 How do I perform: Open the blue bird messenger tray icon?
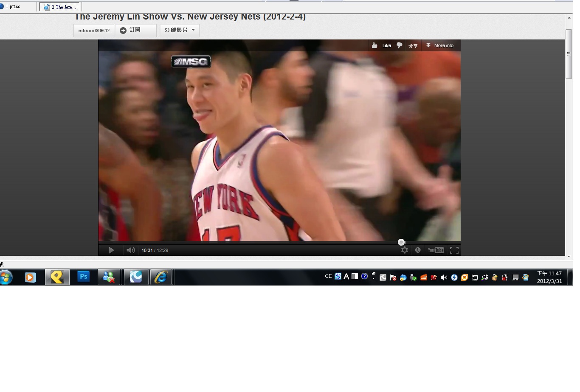[x=403, y=277]
